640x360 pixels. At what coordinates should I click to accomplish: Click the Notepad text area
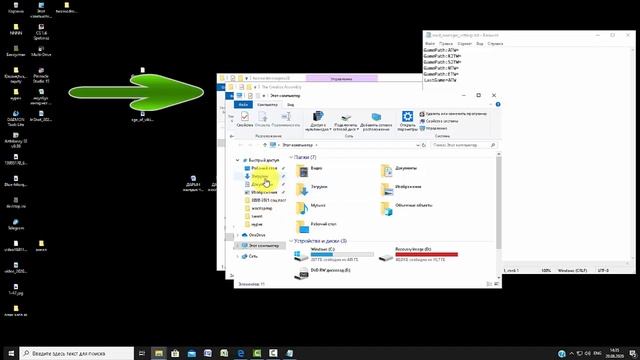(x=527, y=155)
